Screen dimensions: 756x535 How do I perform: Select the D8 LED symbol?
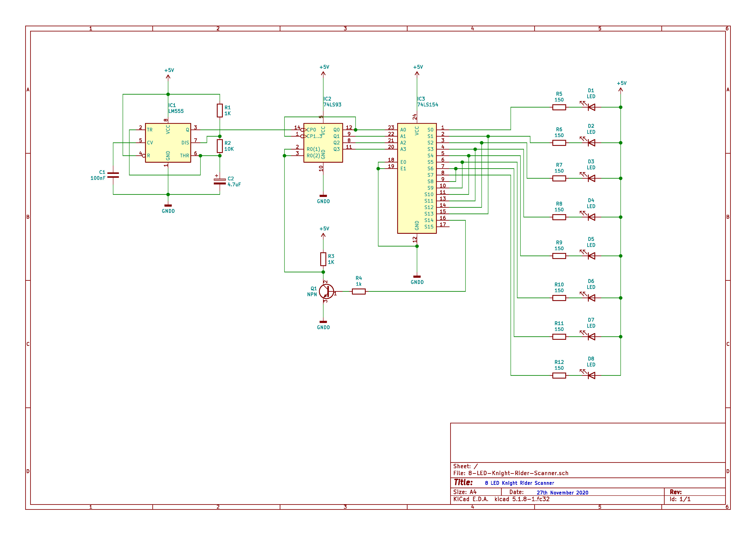coord(591,375)
